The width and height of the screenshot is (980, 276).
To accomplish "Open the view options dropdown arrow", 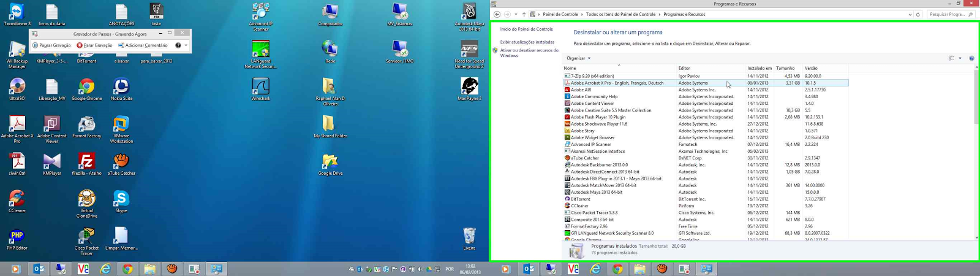I will click(960, 58).
